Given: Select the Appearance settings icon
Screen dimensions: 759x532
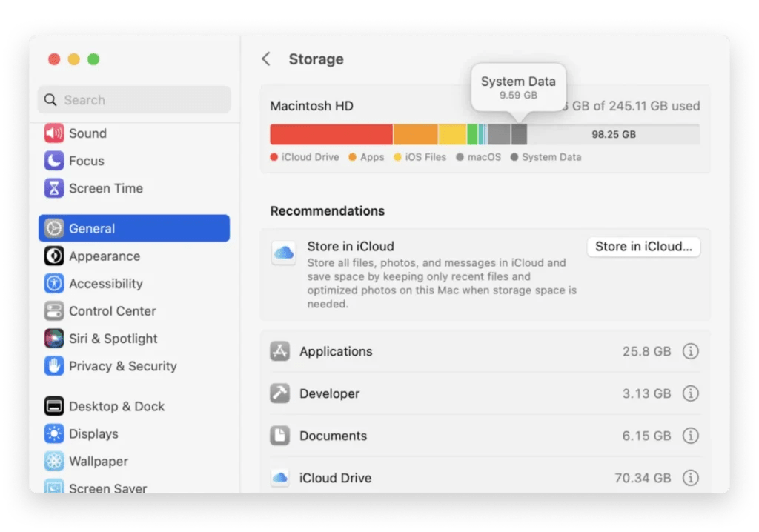Looking at the screenshot, I should [53, 256].
